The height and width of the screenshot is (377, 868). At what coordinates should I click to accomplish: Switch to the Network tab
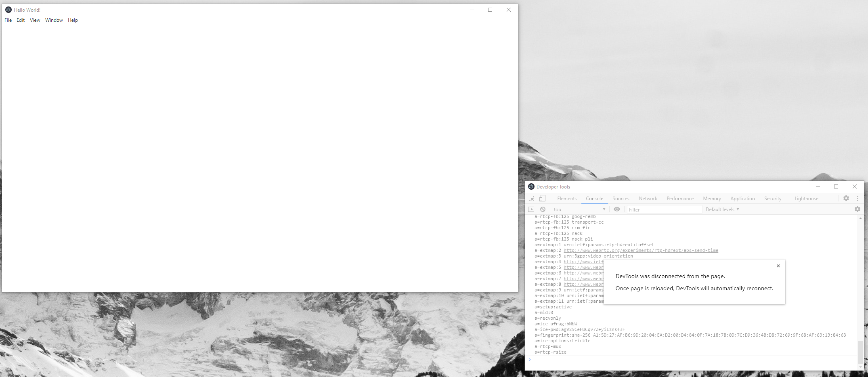pyautogui.click(x=648, y=198)
